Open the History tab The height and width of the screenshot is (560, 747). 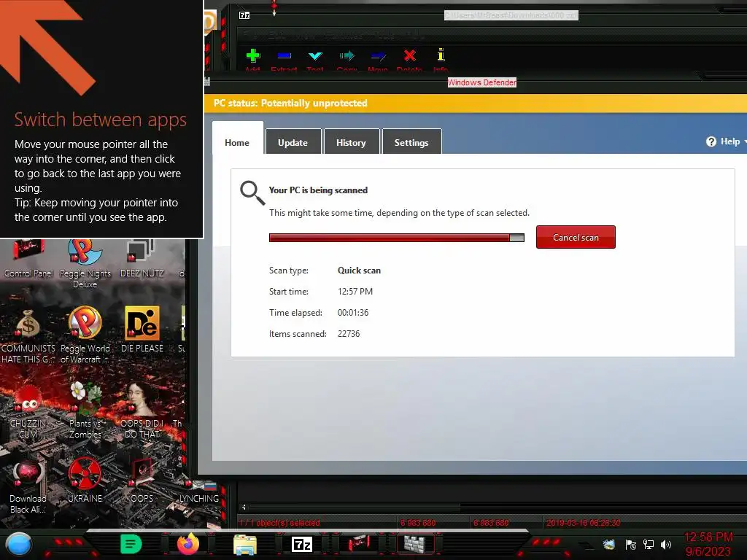(x=351, y=142)
